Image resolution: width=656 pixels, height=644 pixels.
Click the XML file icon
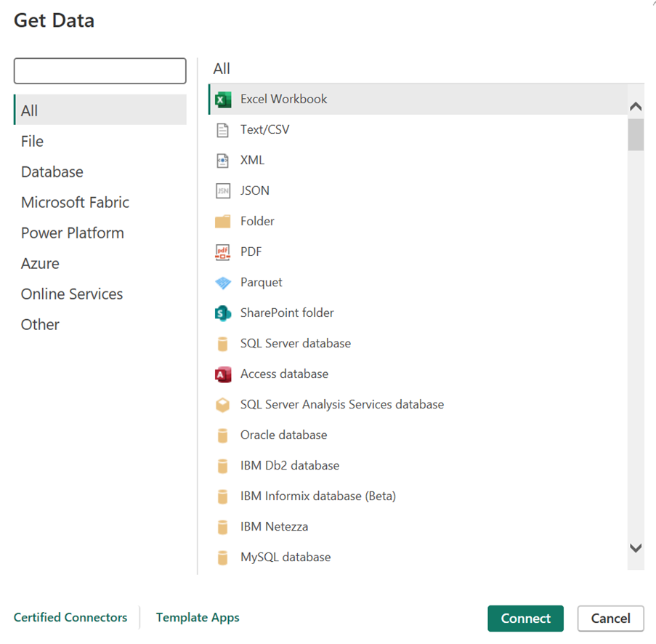(223, 161)
